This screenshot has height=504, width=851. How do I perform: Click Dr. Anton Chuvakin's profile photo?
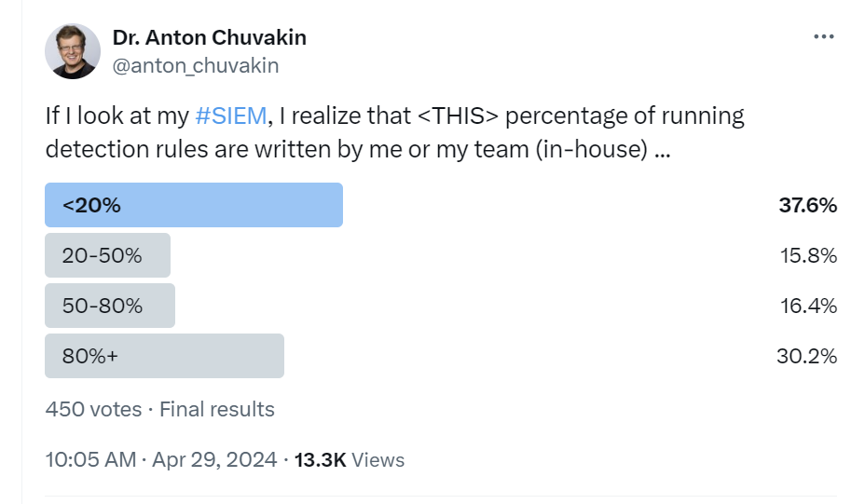click(72, 51)
